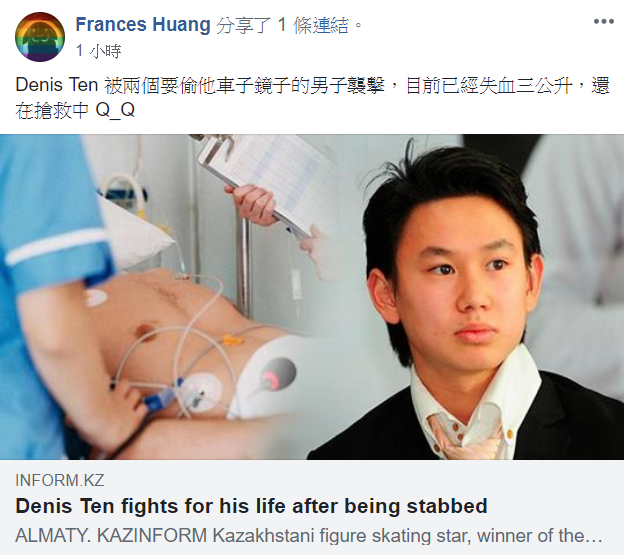Click the '1 小時' post timestamp

(x=98, y=51)
